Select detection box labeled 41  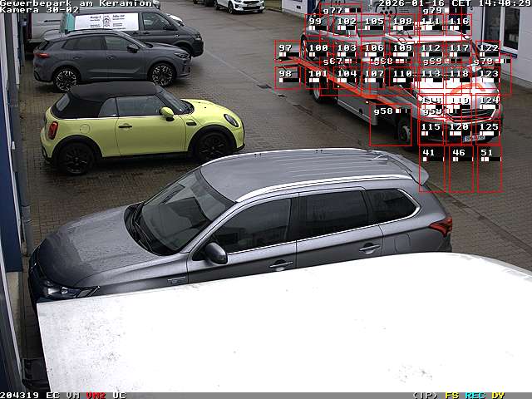pos(431,169)
